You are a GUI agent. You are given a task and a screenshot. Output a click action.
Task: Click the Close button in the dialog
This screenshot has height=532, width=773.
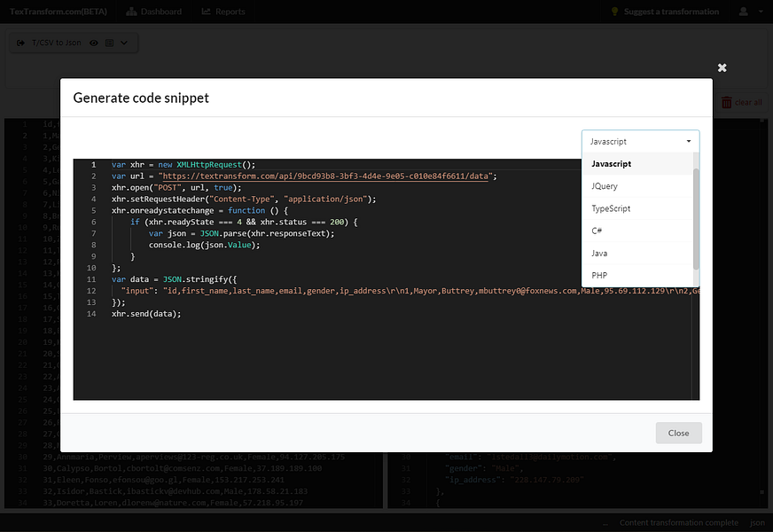[x=678, y=433]
